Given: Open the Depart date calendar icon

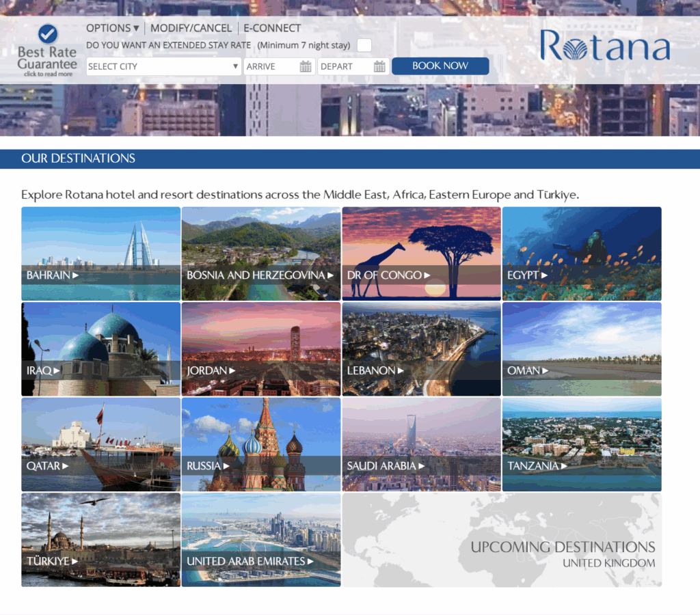Looking at the screenshot, I should coord(379,66).
